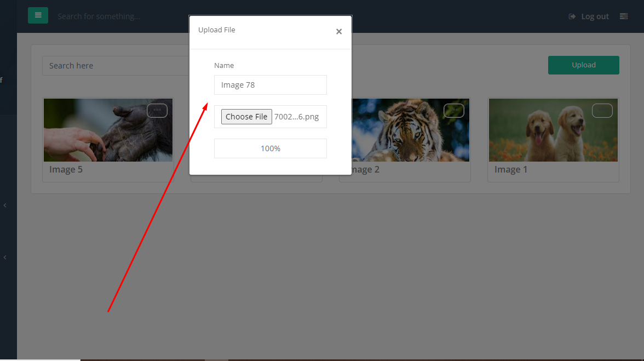Viewport: 644px width, 361px height.
Task: Open the options button on Image 1 card
Action: (x=602, y=110)
